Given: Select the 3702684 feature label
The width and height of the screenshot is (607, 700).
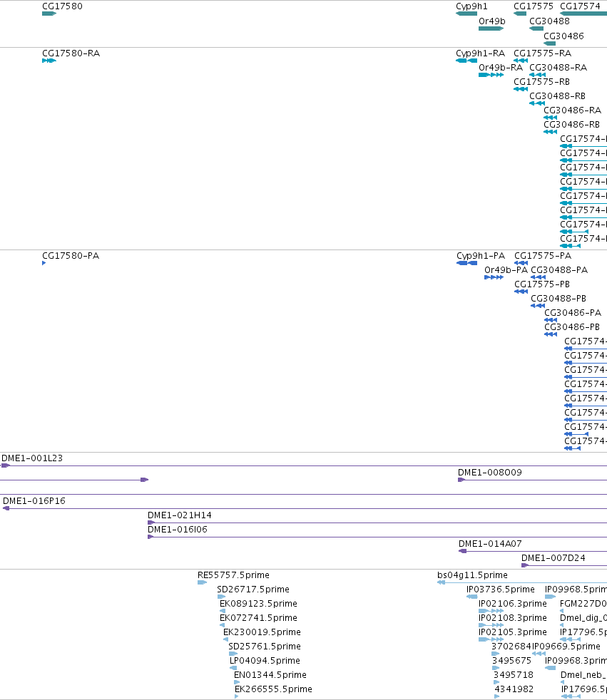Looking at the screenshot, I should 511,647.
